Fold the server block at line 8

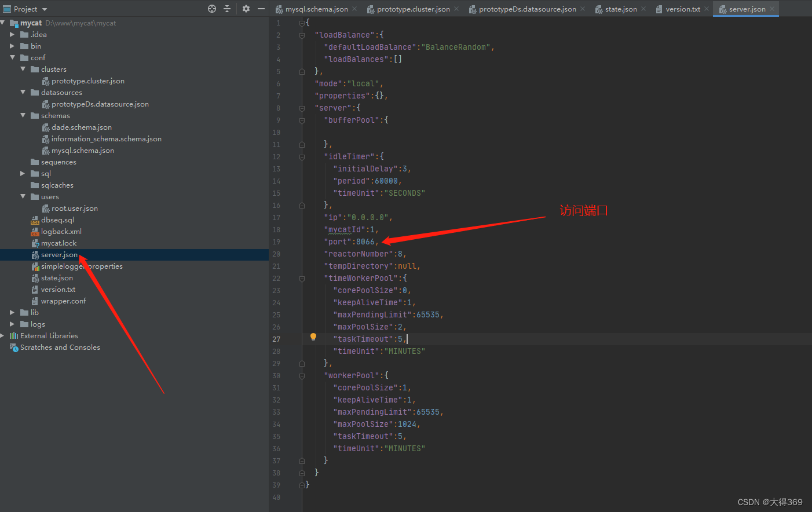[x=302, y=108]
